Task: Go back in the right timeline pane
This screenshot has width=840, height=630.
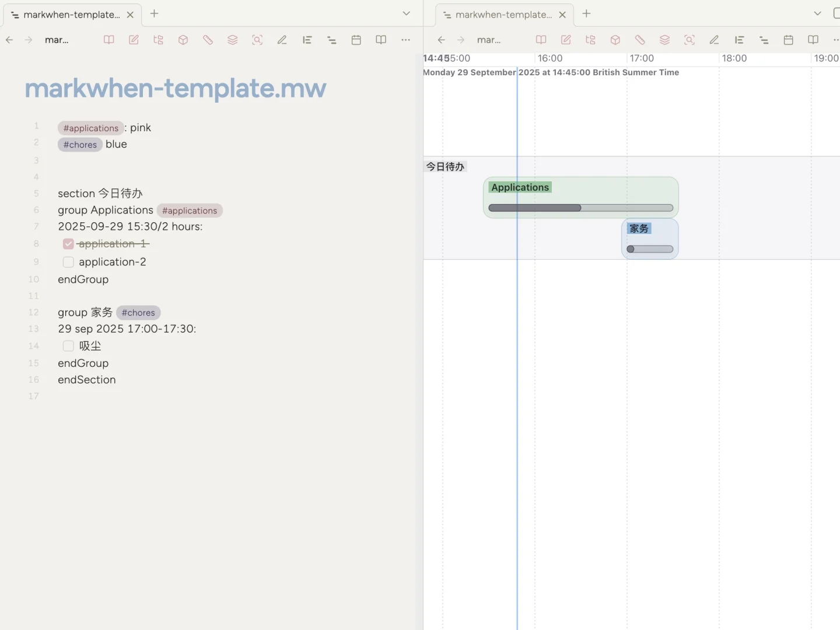Action: (442, 40)
